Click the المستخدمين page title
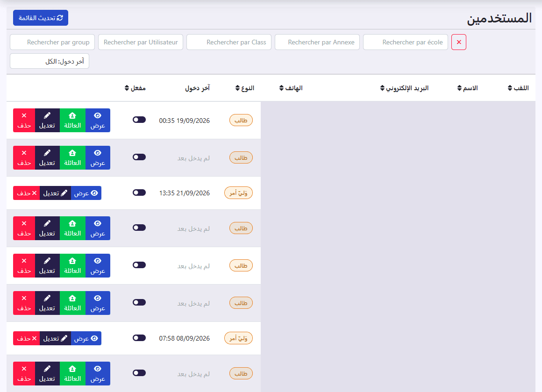 click(x=499, y=18)
